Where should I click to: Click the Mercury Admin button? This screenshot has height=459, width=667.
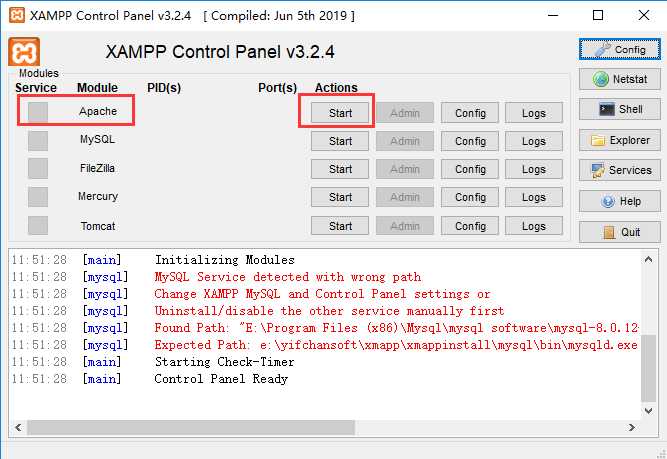point(405,197)
